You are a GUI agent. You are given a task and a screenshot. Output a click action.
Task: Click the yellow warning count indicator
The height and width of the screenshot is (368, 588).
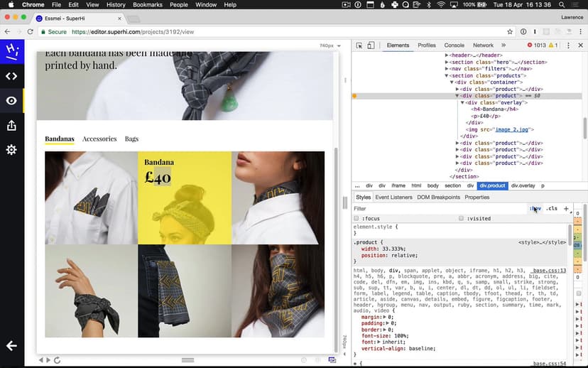click(x=553, y=45)
